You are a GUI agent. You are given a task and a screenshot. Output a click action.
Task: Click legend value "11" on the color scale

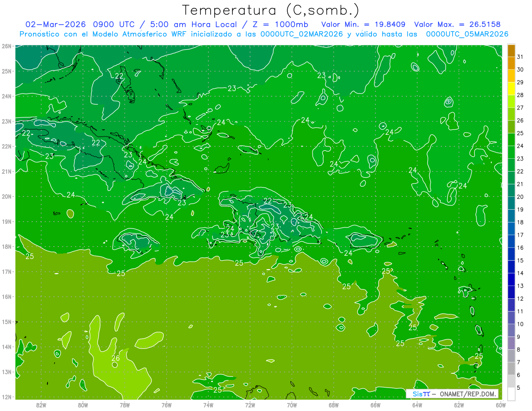(x=520, y=311)
